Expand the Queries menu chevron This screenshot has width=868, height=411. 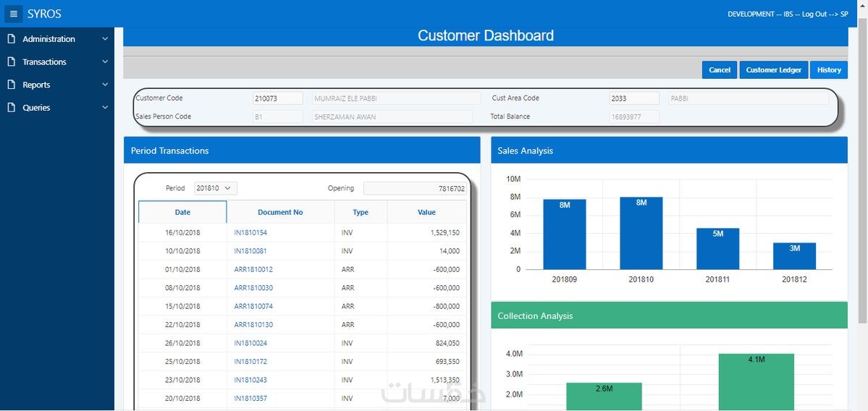pos(105,108)
